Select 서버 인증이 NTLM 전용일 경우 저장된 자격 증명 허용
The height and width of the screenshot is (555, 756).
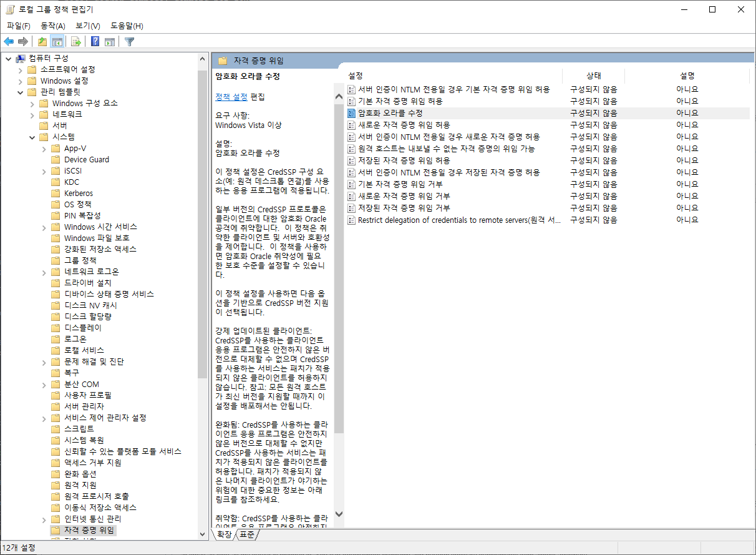(449, 172)
